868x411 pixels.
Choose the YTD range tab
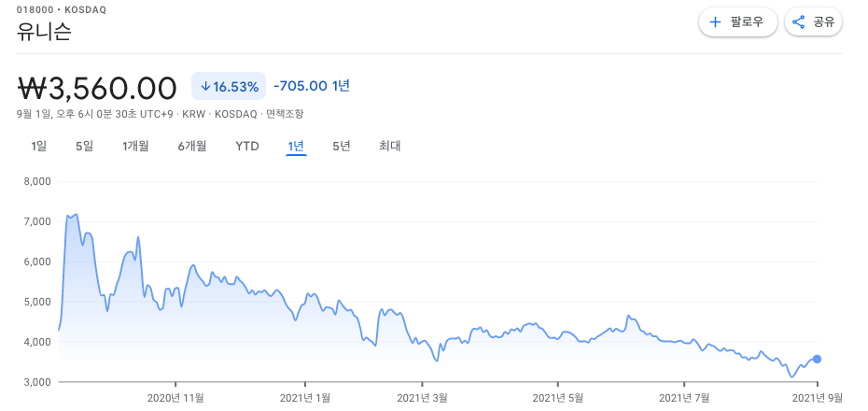247,147
